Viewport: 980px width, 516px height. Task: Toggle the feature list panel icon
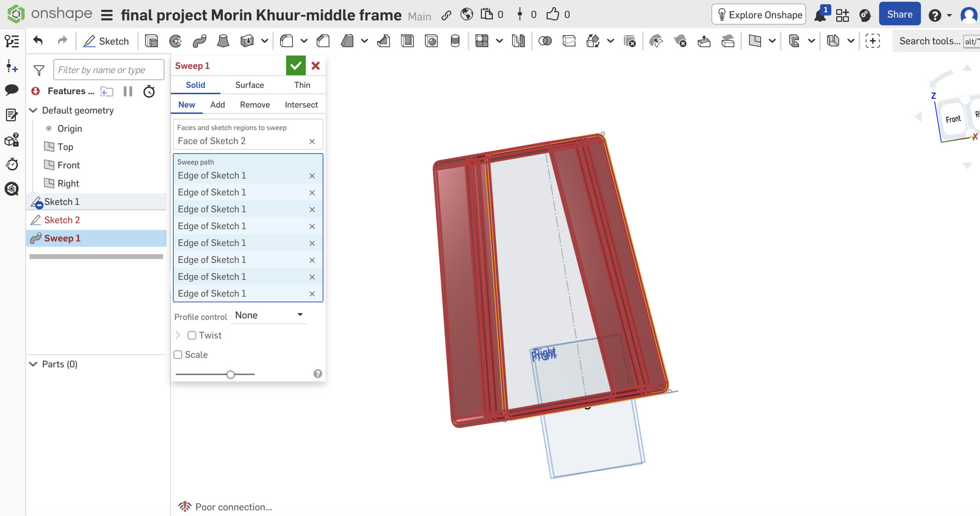click(x=12, y=41)
